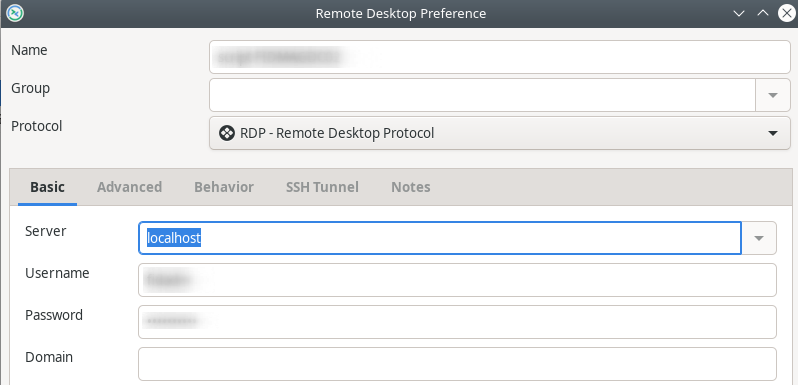Viewport: 798px width, 385px height.
Task: Open the Protocol dropdown list
Action: [500, 133]
